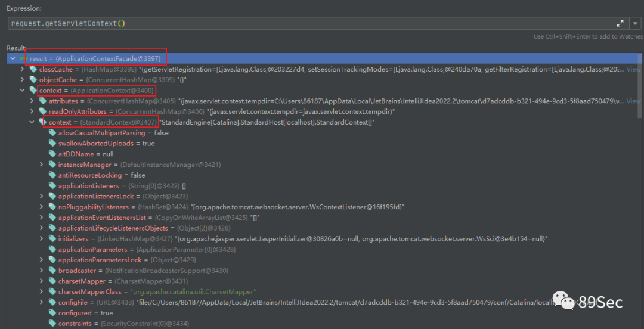Click the charsetMapper field icon

pyautogui.click(x=52, y=281)
